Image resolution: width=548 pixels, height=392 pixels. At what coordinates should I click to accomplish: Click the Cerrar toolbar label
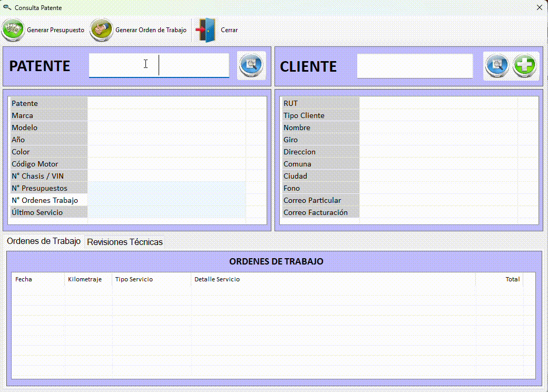tap(229, 30)
